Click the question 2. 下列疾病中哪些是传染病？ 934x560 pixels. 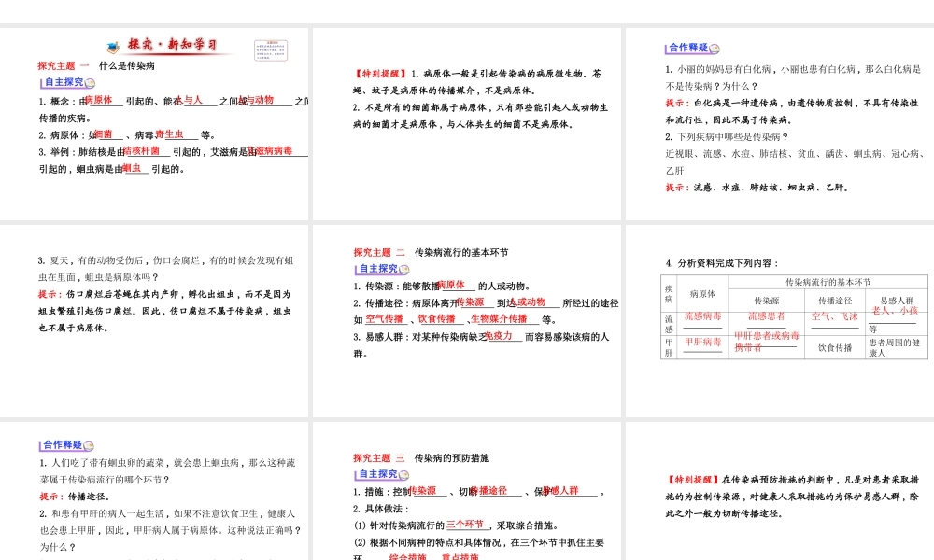pyautogui.click(x=727, y=137)
